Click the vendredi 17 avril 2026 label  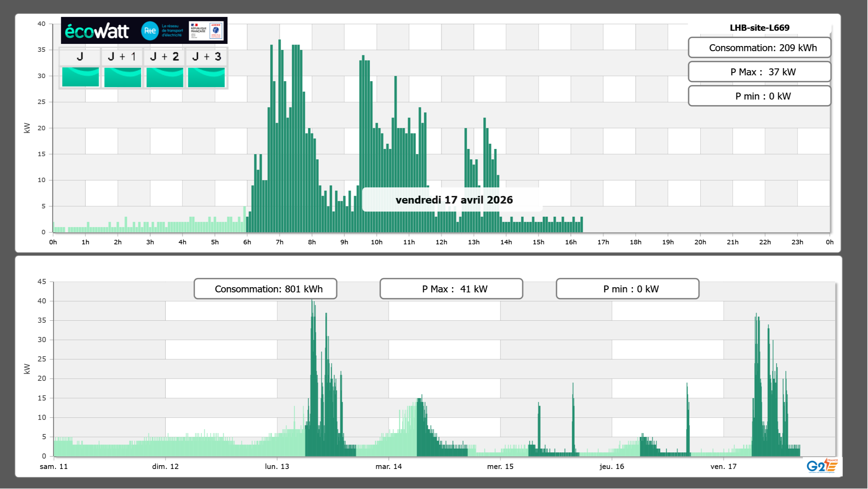point(454,200)
